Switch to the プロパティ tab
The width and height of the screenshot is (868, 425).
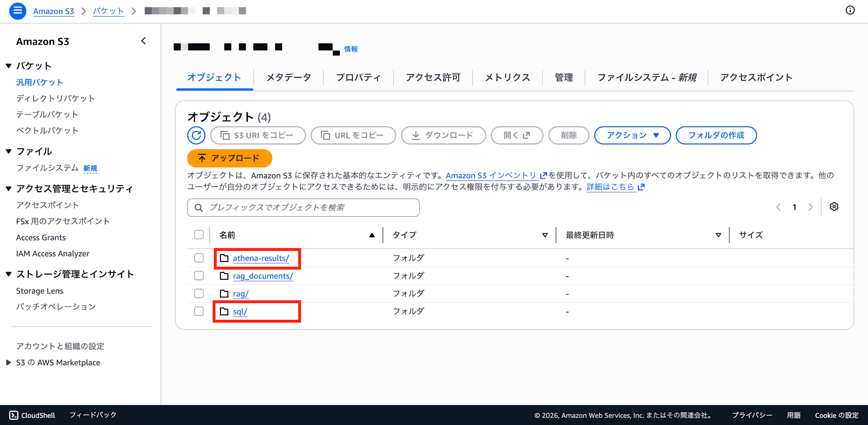[358, 77]
